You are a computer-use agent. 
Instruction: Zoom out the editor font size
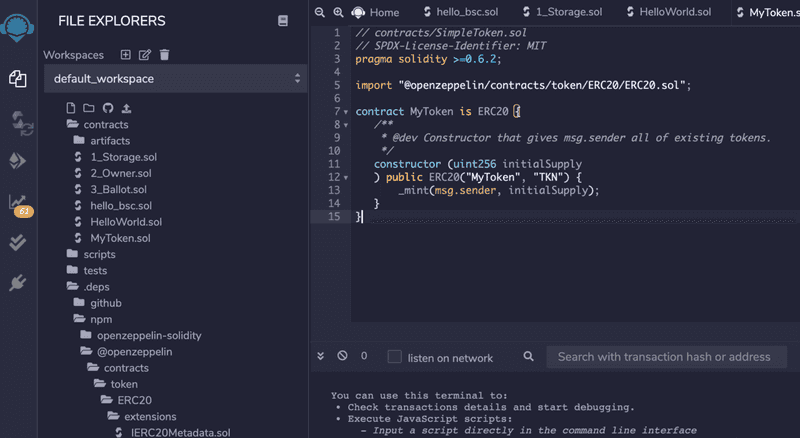tap(320, 12)
